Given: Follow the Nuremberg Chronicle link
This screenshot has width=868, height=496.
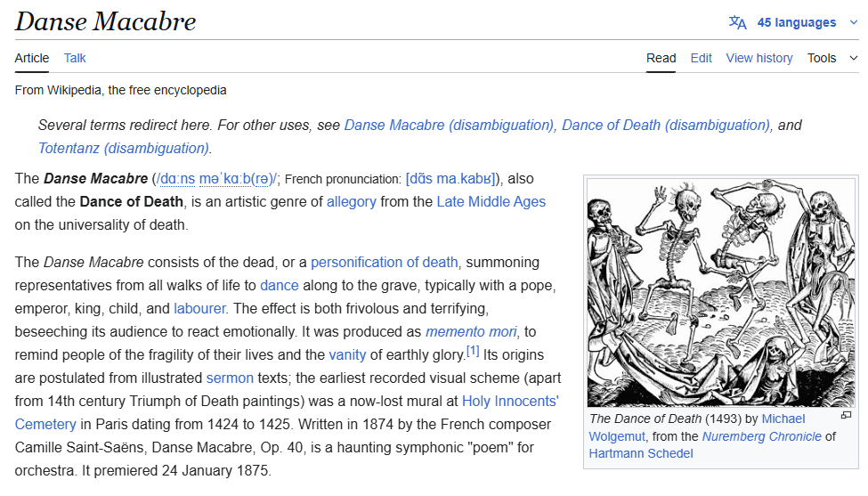Looking at the screenshot, I should point(762,436).
